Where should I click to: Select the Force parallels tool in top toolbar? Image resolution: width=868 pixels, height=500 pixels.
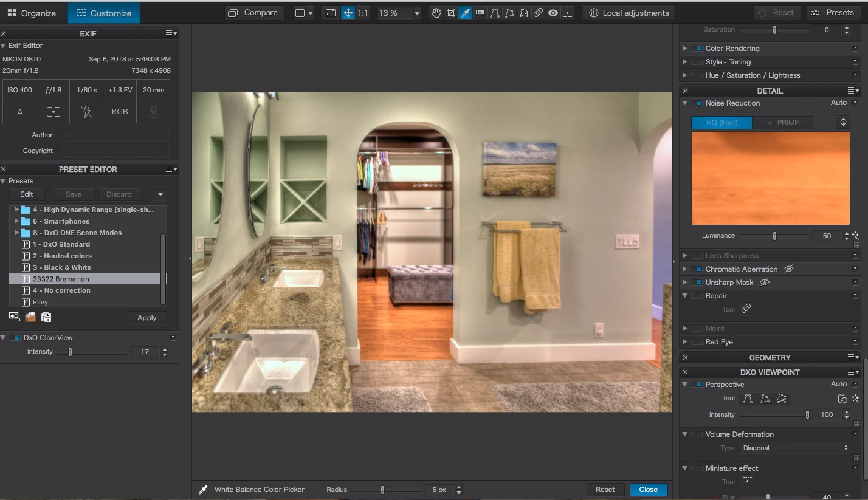[x=494, y=13]
